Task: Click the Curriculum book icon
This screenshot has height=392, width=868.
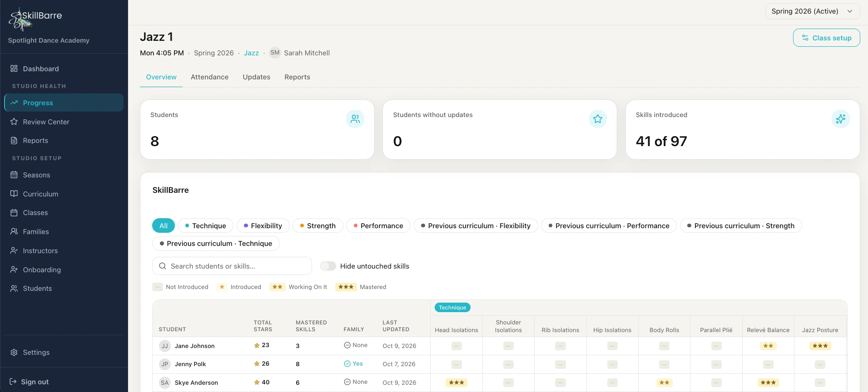Action: 14,194
